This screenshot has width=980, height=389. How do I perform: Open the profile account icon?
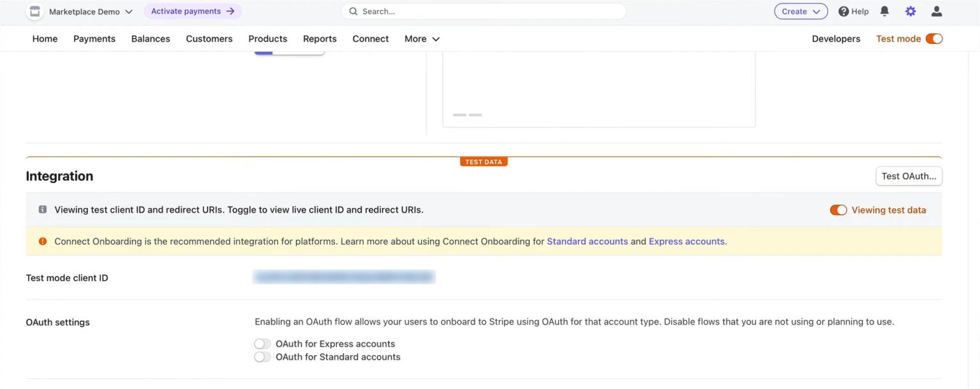936,11
